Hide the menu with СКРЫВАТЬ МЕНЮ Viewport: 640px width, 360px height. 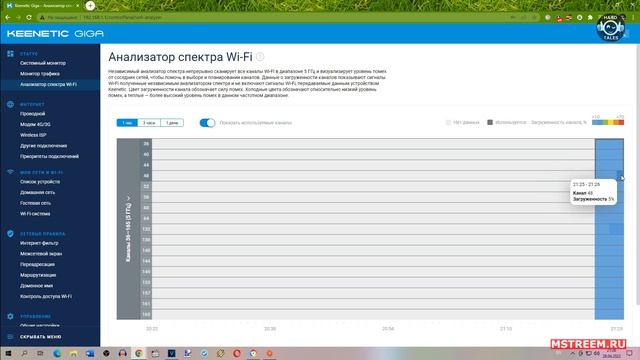click(40, 337)
